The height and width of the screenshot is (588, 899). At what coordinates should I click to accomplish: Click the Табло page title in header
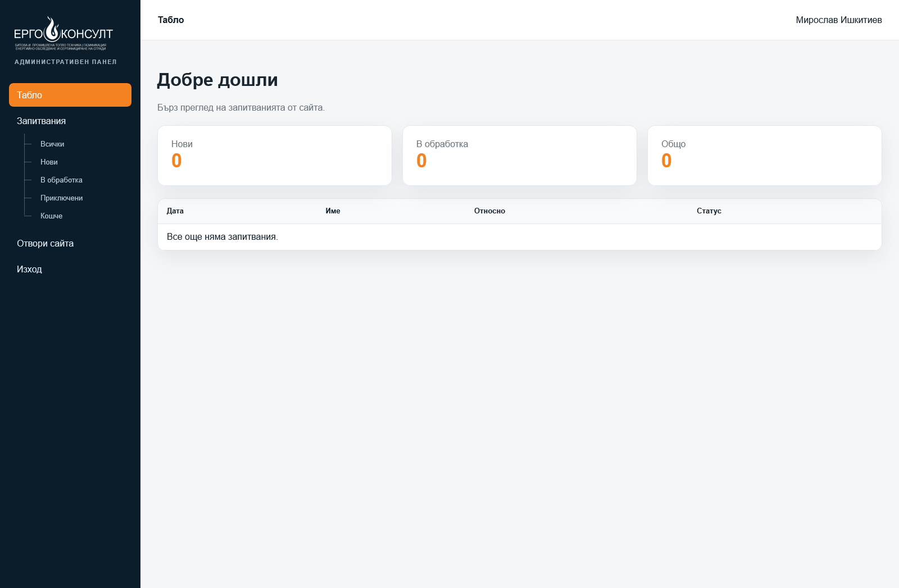click(x=171, y=20)
